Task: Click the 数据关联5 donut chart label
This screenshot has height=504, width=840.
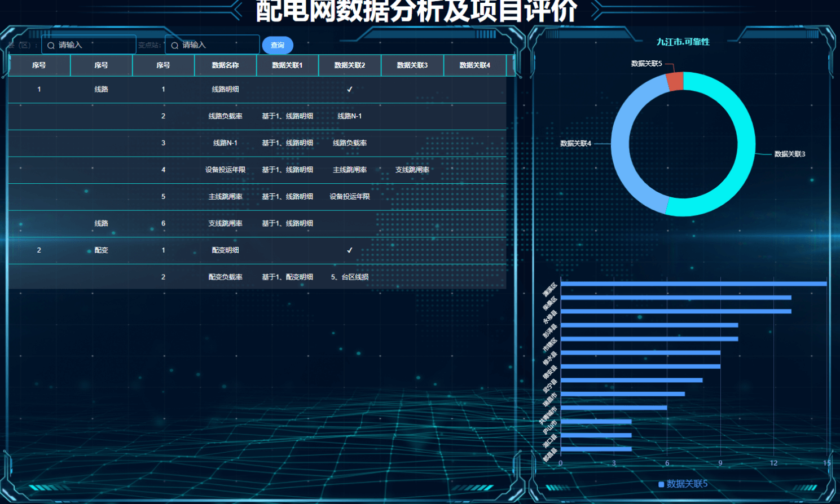Action: tap(647, 64)
